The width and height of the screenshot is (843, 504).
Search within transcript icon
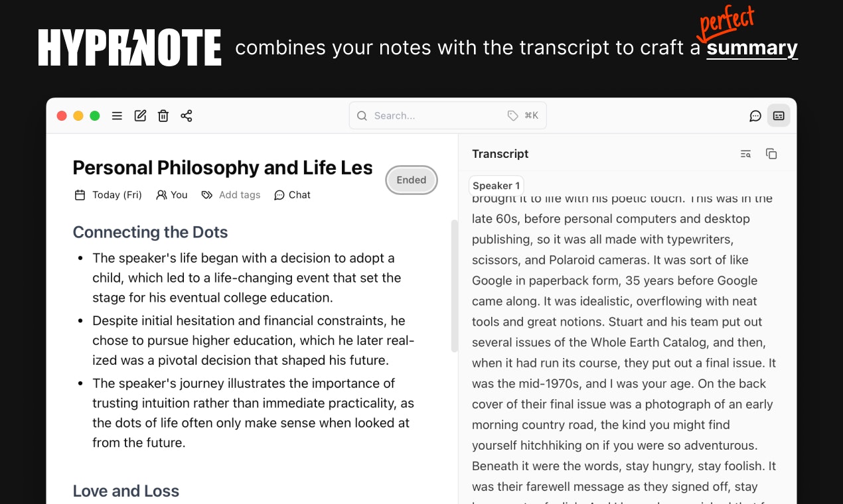point(745,154)
